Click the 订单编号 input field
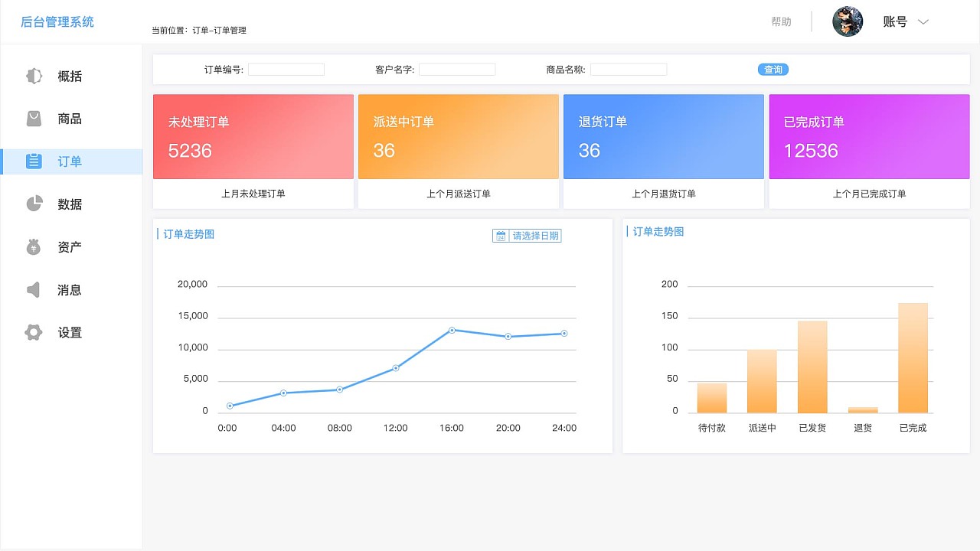This screenshot has height=551, width=980. 286,69
